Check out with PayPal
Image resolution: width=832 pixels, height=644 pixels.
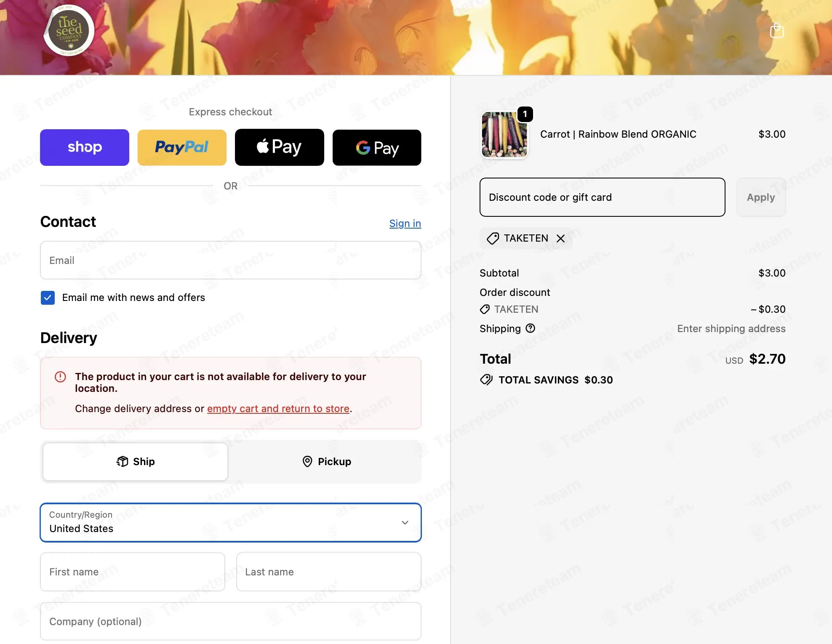point(182,147)
